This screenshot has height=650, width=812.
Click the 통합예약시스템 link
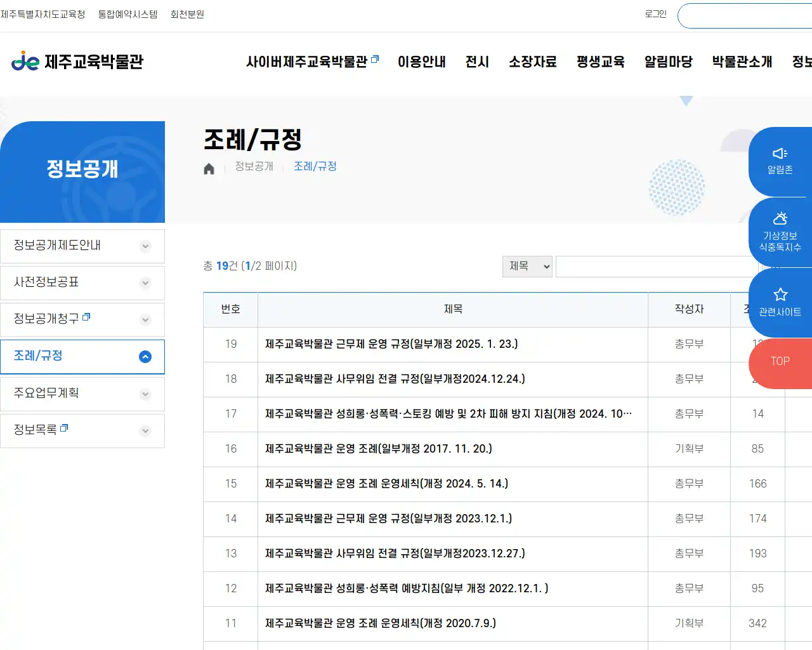pyautogui.click(x=128, y=14)
